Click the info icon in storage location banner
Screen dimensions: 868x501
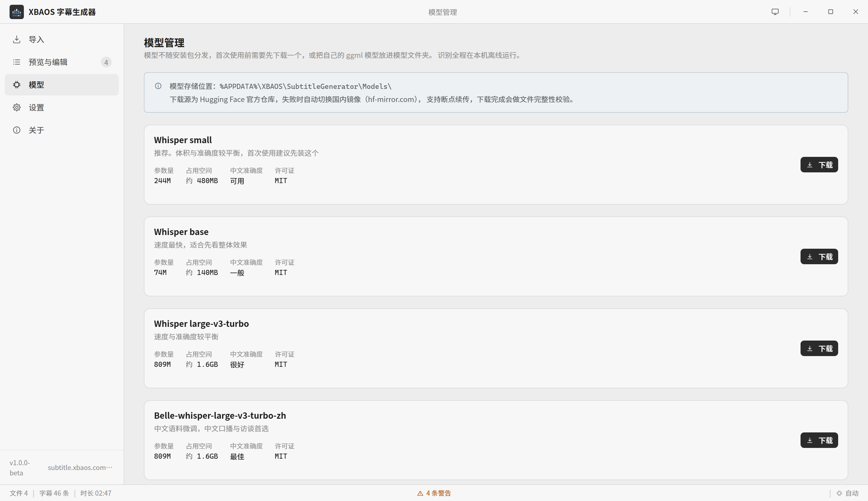click(158, 86)
